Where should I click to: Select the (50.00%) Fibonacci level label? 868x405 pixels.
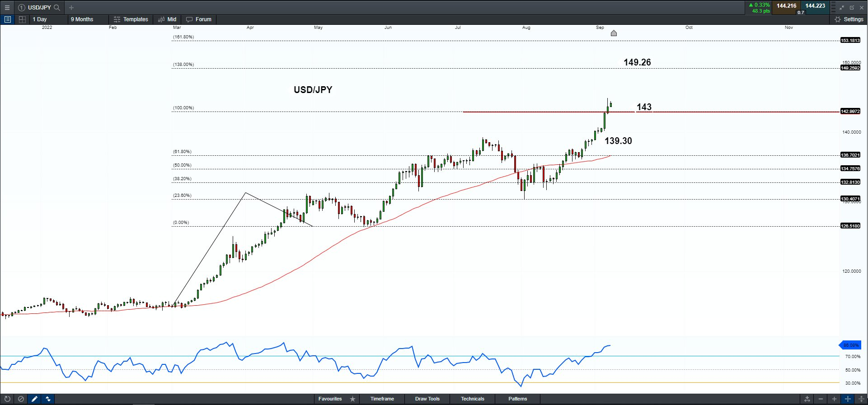(182, 165)
